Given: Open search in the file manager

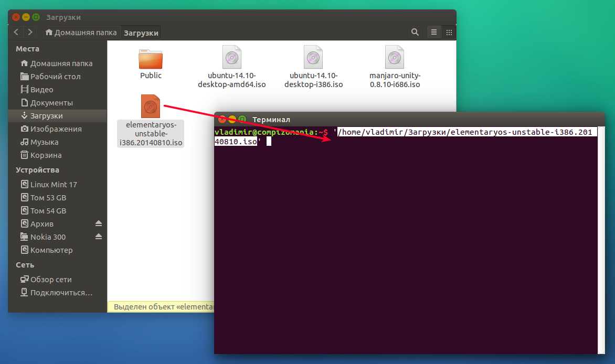Looking at the screenshot, I should point(415,32).
